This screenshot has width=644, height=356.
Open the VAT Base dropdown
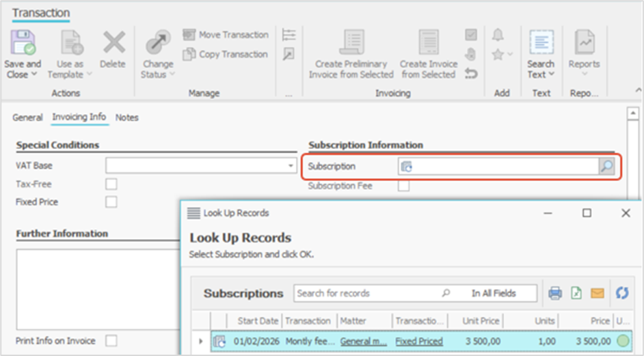(291, 165)
